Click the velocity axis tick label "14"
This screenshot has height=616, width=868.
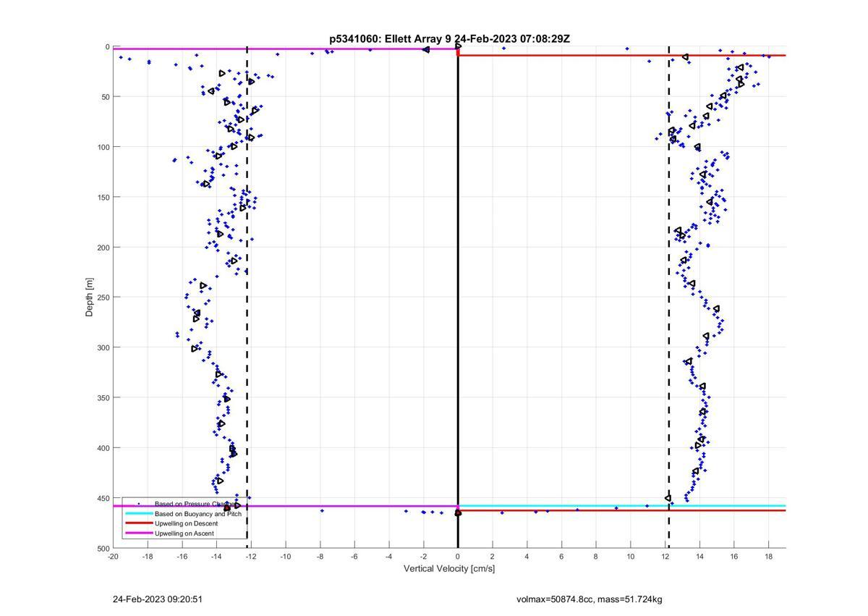click(x=699, y=557)
